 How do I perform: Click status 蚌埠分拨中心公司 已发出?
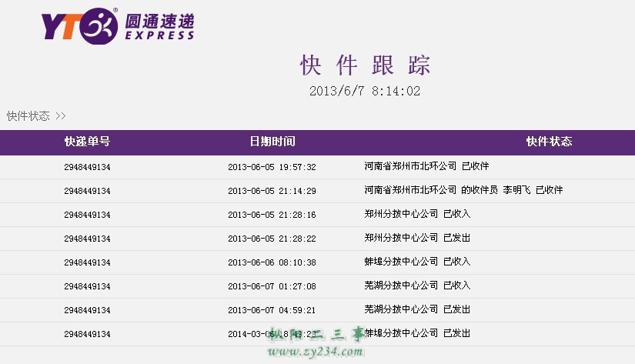417,333
